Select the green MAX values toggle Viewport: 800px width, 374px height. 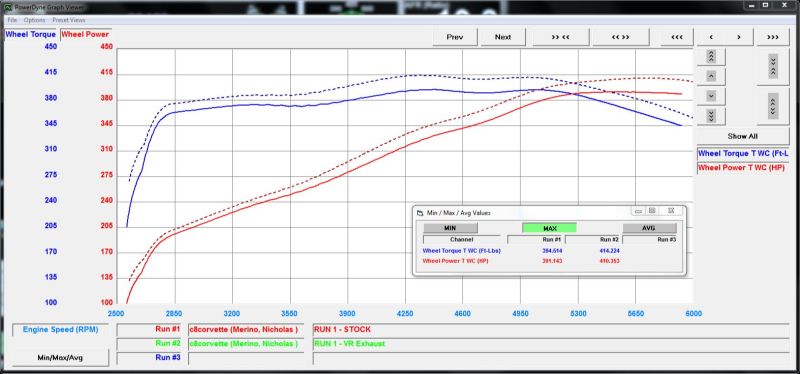[x=549, y=228]
